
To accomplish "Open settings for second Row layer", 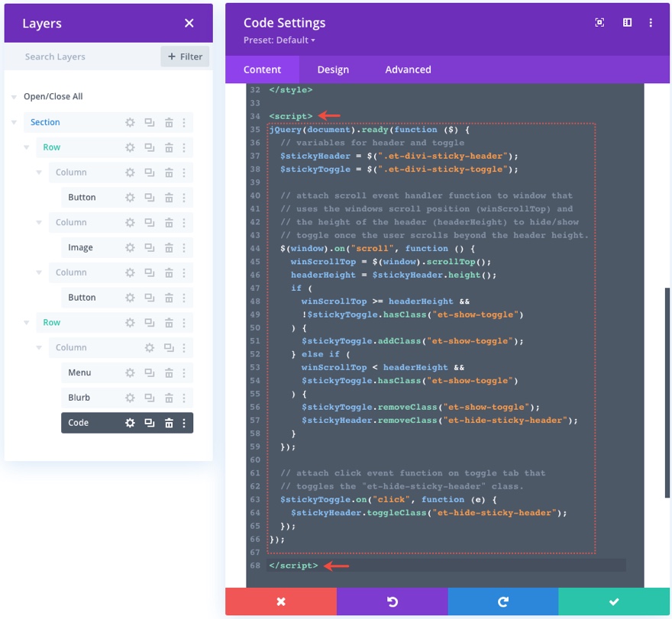I will (130, 323).
